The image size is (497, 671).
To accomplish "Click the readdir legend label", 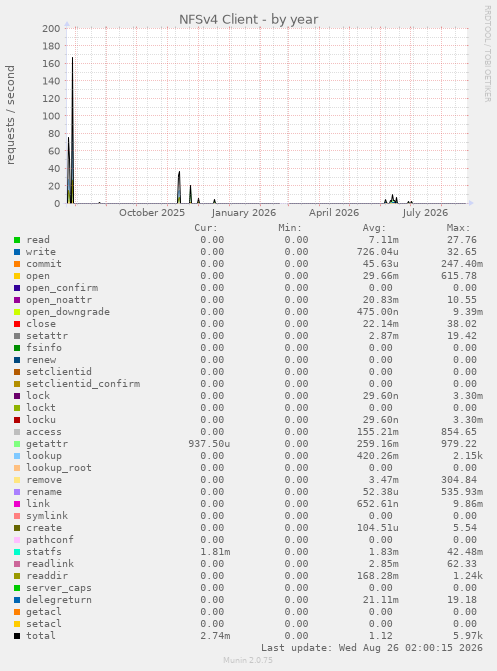I will point(47,576).
